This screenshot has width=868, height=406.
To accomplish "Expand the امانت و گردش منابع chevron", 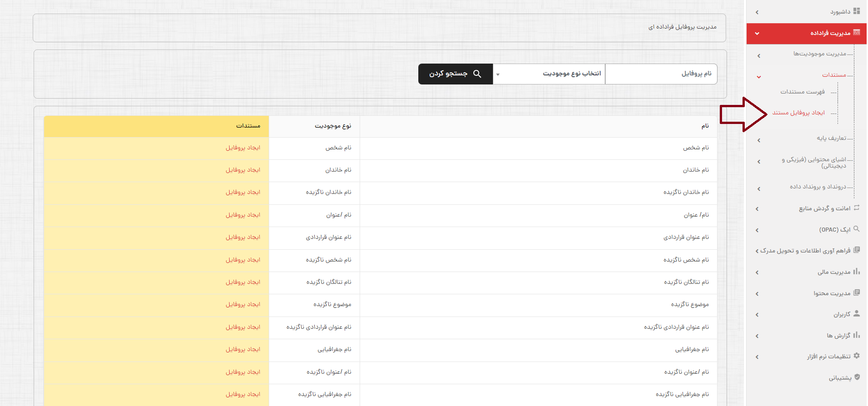I will (x=757, y=209).
